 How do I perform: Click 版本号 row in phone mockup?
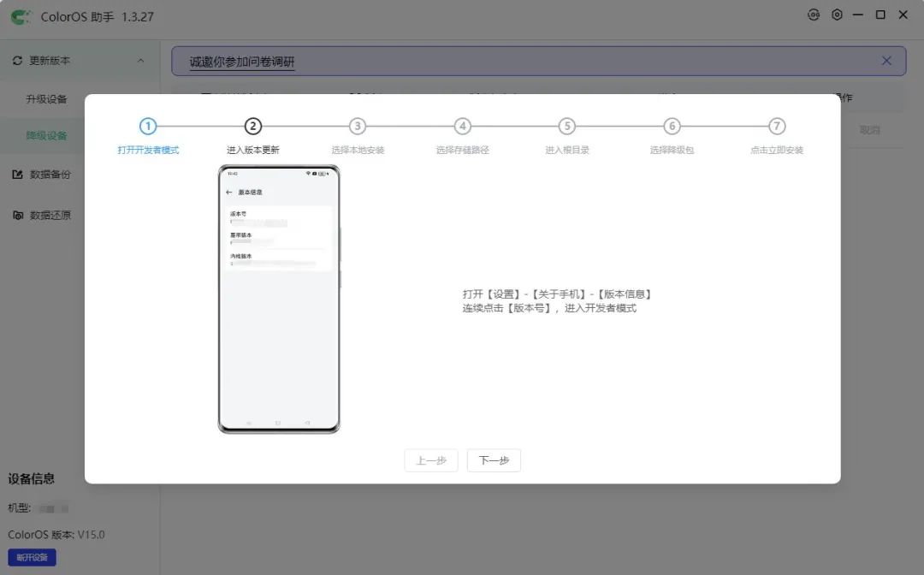278,217
